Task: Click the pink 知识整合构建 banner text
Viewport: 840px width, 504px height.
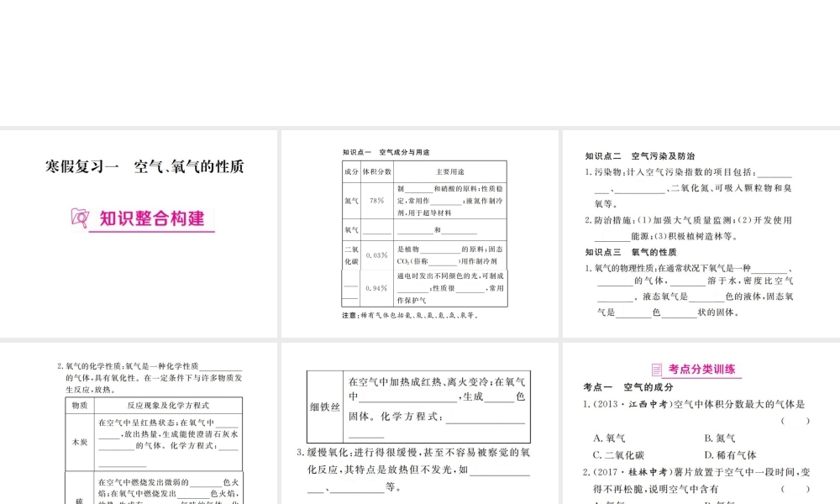Action: (151, 218)
